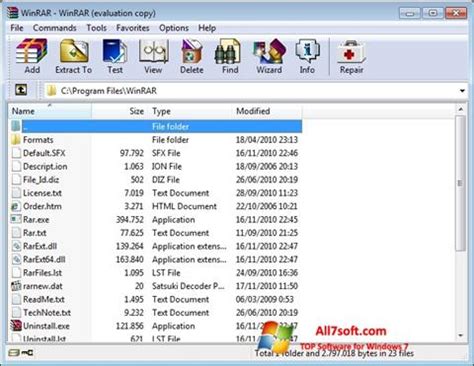
Task: Click the Uninstall.exe file icon
Action: point(16,326)
